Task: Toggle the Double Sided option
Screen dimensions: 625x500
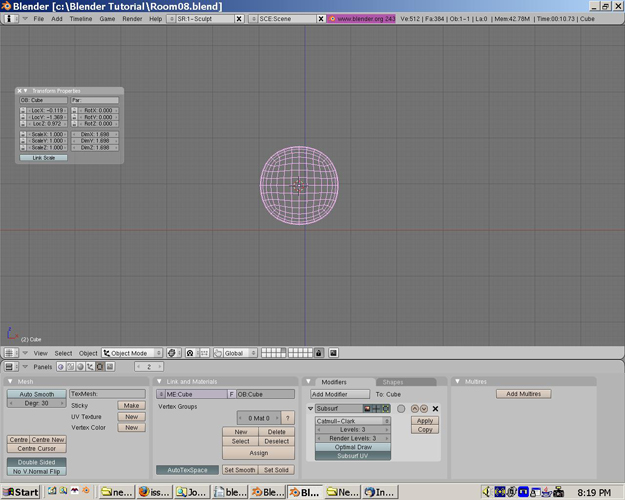Action: pyautogui.click(x=35, y=462)
